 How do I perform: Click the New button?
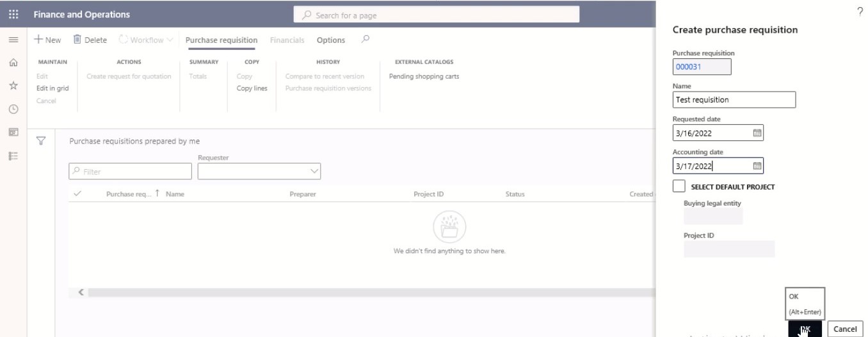pyautogui.click(x=47, y=40)
